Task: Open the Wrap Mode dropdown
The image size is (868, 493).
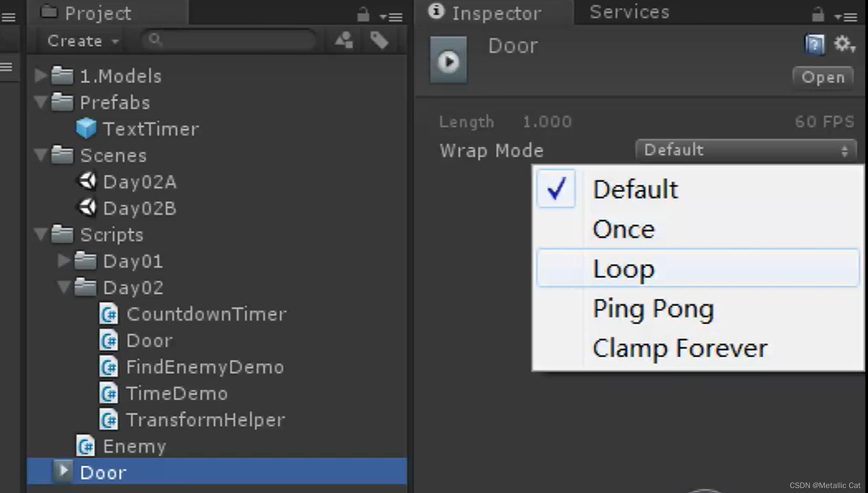Action: coord(745,150)
